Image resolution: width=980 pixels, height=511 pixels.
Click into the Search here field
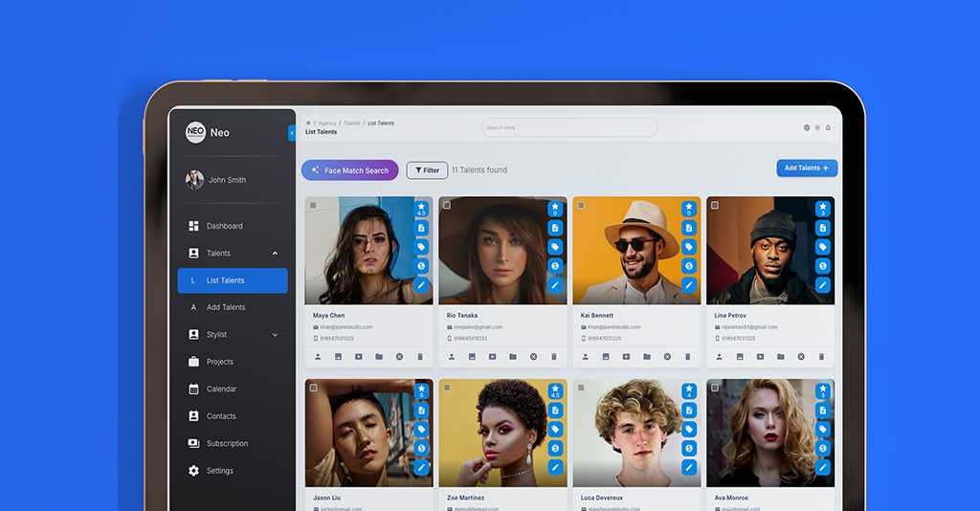[x=569, y=127]
